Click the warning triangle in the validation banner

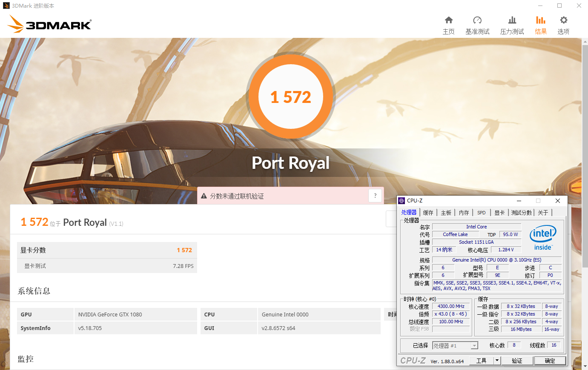tap(204, 196)
